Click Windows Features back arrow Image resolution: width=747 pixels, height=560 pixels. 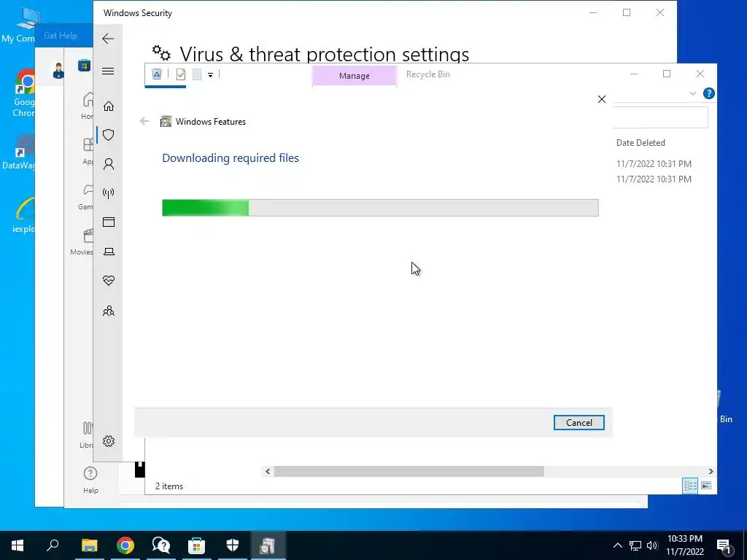tap(144, 121)
